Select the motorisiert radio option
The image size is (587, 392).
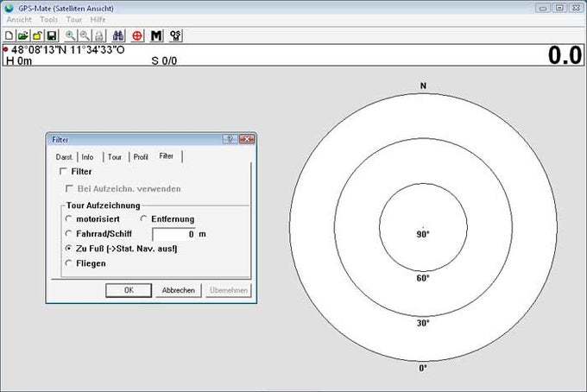coord(68,218)
